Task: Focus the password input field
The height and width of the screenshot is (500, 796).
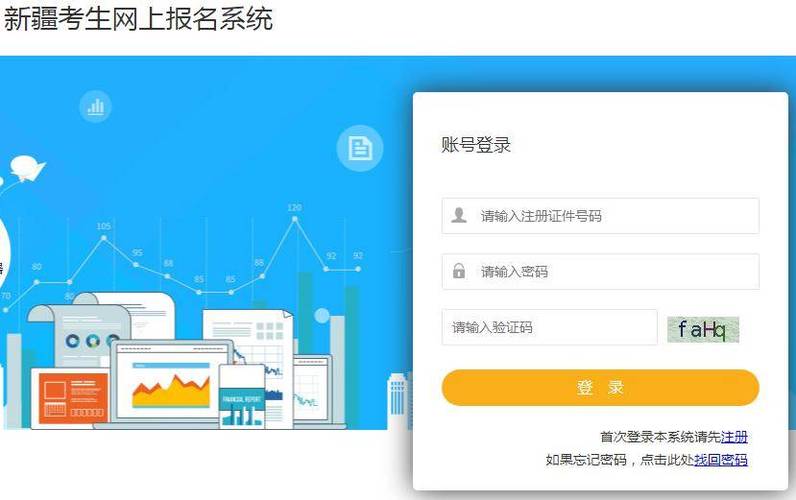Action: click(x=601, y=272)
